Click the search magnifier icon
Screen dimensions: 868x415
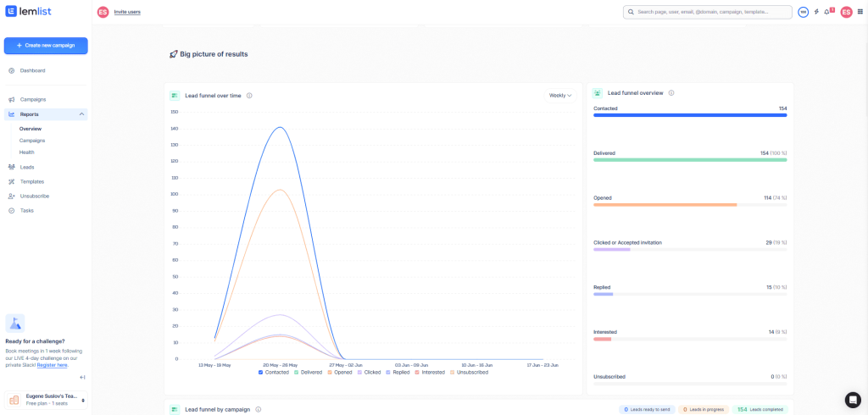click(x=632, y=12)
